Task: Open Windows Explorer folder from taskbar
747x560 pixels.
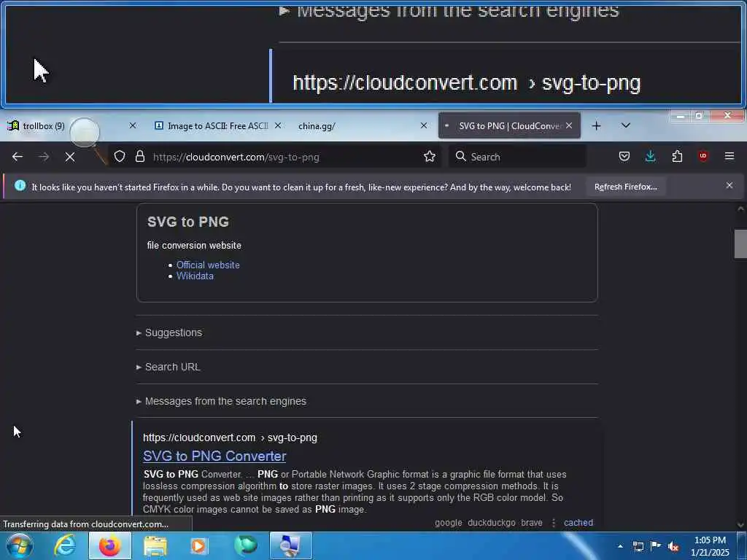Action: tap(155, 545)
